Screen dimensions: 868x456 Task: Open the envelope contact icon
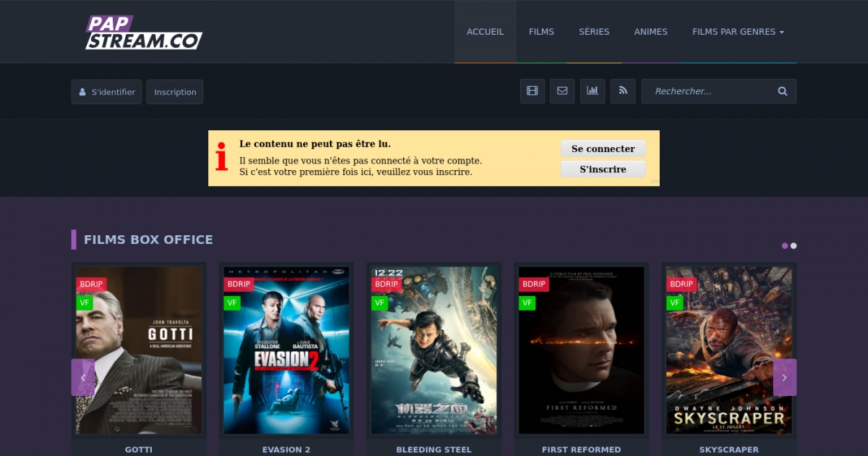[x=562, y=91]
